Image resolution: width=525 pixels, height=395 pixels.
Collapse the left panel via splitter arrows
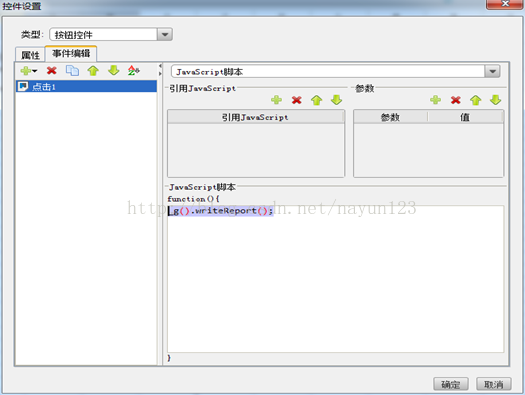160,66
